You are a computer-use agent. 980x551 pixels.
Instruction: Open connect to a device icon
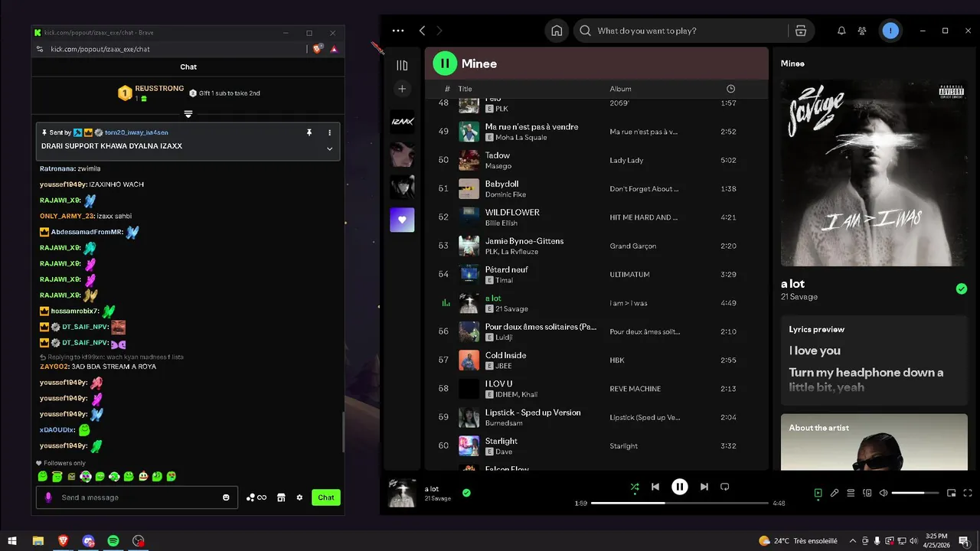867,494
